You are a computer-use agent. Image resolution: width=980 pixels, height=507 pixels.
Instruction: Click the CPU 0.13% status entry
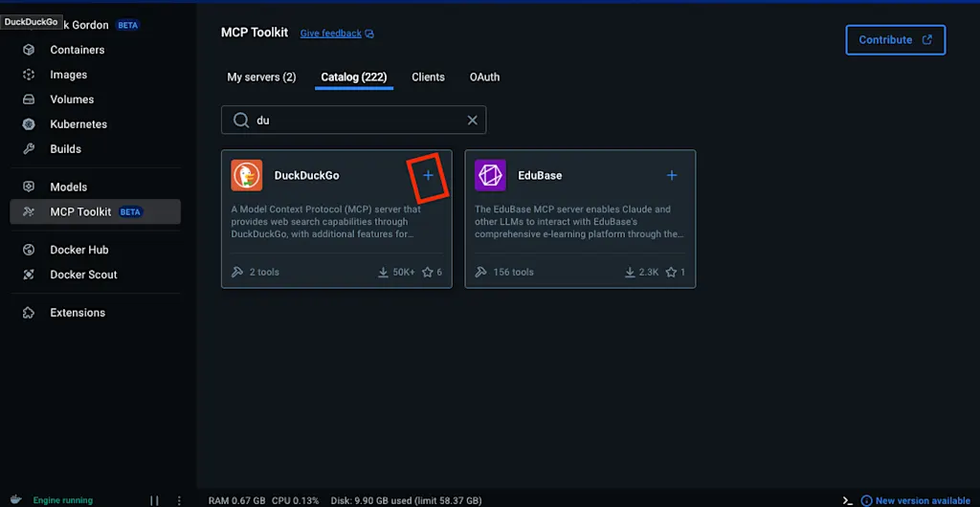click(295, 500)
